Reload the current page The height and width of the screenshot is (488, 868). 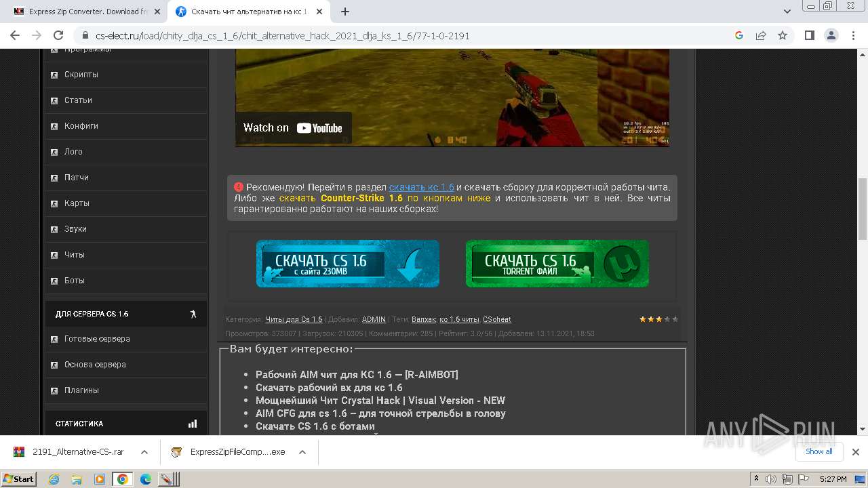pyautogui.click(x=58, y=35)
